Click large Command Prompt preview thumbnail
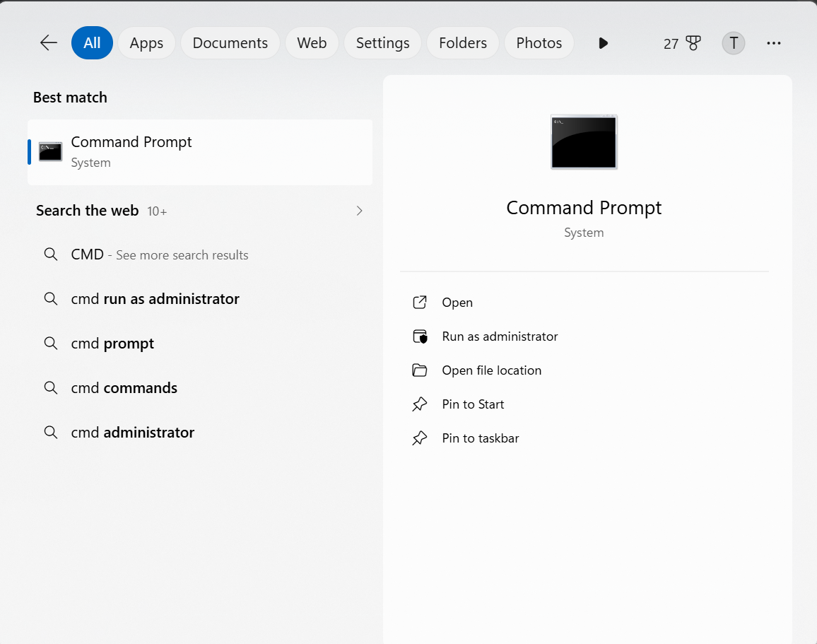The height and width of the screenshot is (644, 817). tap(584, 141)
